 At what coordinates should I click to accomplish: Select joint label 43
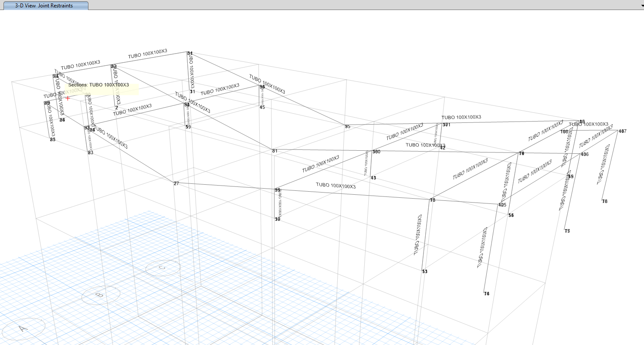click(373, 178)
